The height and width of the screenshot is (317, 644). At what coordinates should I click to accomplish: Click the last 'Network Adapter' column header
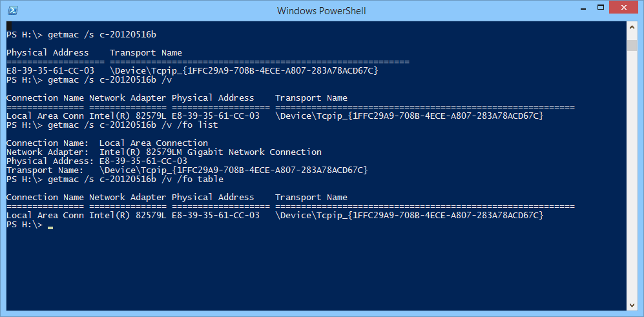pyautogui.click(x=128, y=198)
